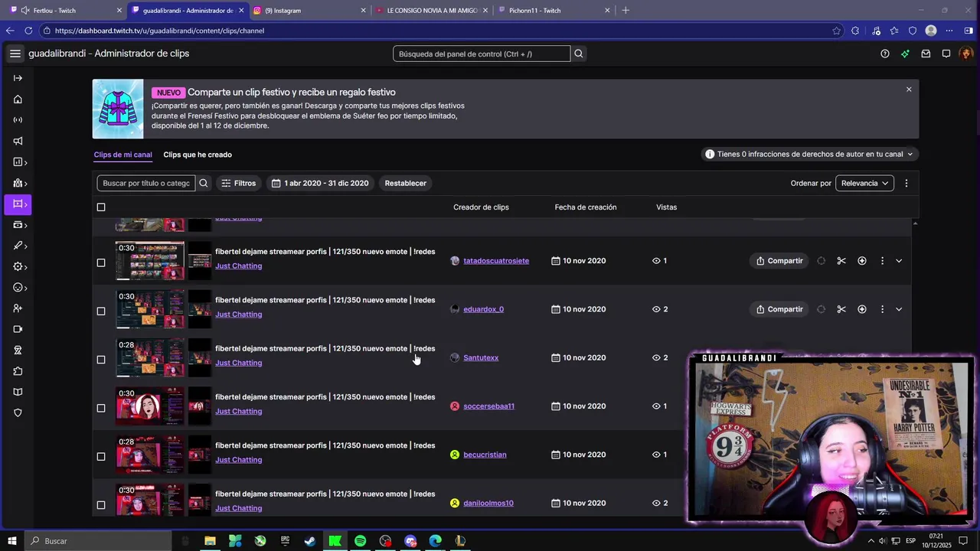980x551 pixels.
Task: Click the Windows Start button
Action: coord(12,541)
